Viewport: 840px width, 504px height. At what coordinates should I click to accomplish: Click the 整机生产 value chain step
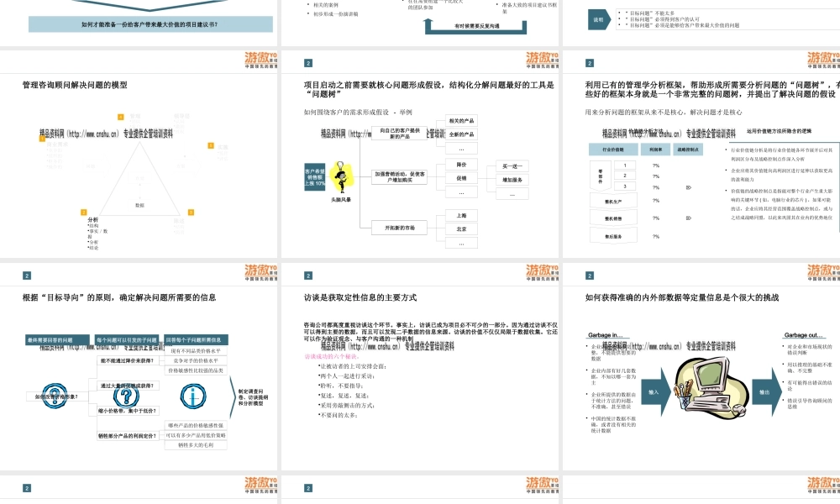click(613, 202)
